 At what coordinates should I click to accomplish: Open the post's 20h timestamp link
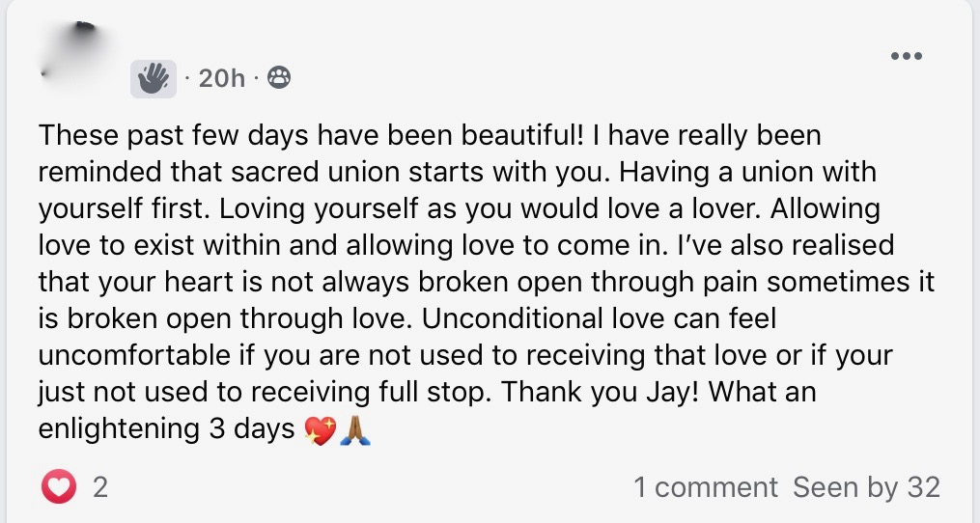(221, 78)
